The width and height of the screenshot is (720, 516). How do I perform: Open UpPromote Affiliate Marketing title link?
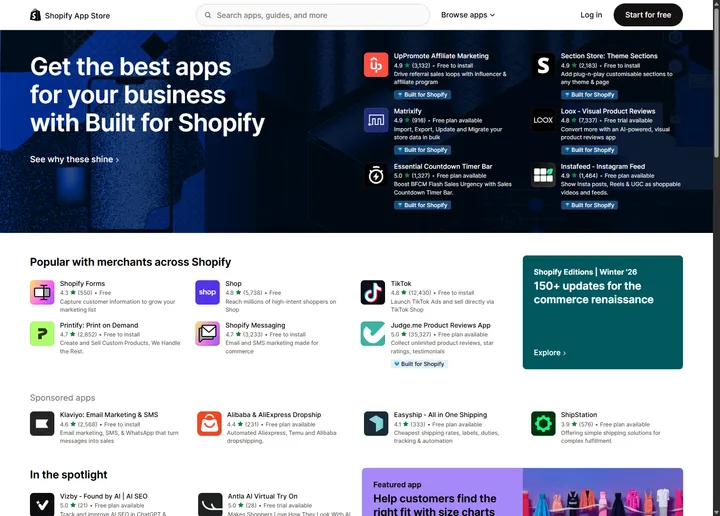(x=441, y=56)
